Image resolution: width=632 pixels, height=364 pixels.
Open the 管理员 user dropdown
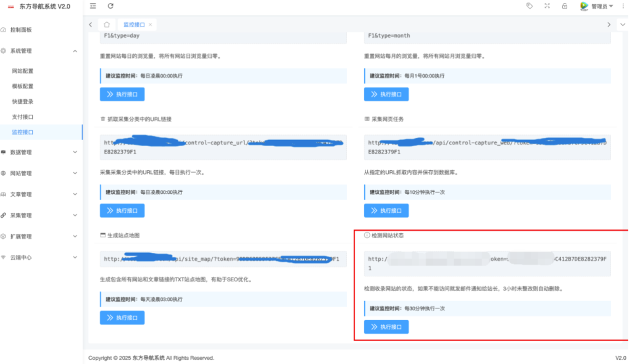click(602, 6)
